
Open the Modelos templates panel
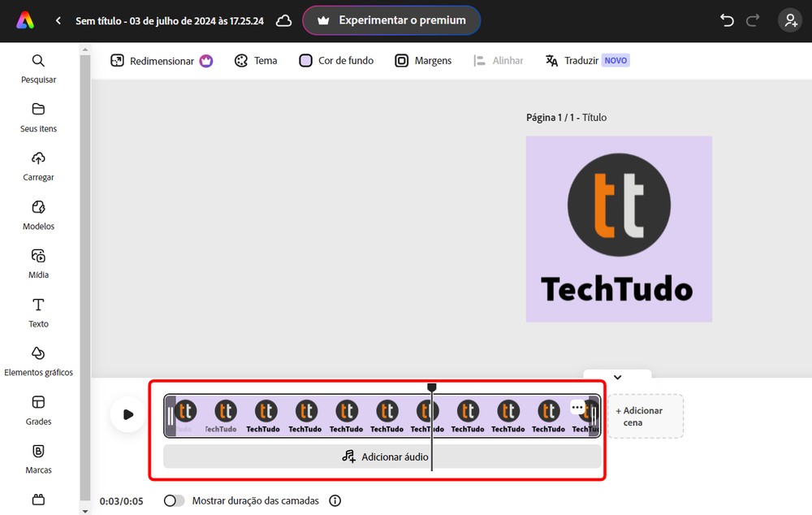click(x=38, y=215)
